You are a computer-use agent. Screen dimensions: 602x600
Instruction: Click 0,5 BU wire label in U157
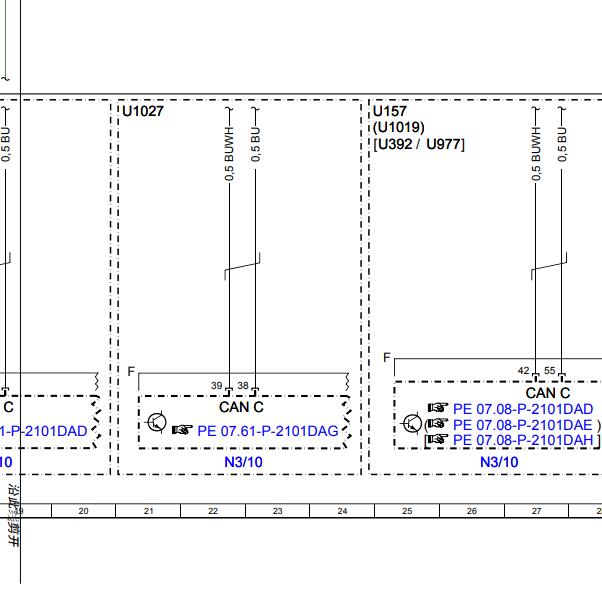562,144
